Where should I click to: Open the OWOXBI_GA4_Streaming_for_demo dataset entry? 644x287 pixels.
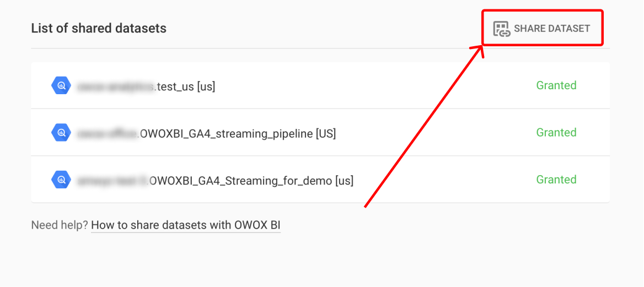click(320, 180)
